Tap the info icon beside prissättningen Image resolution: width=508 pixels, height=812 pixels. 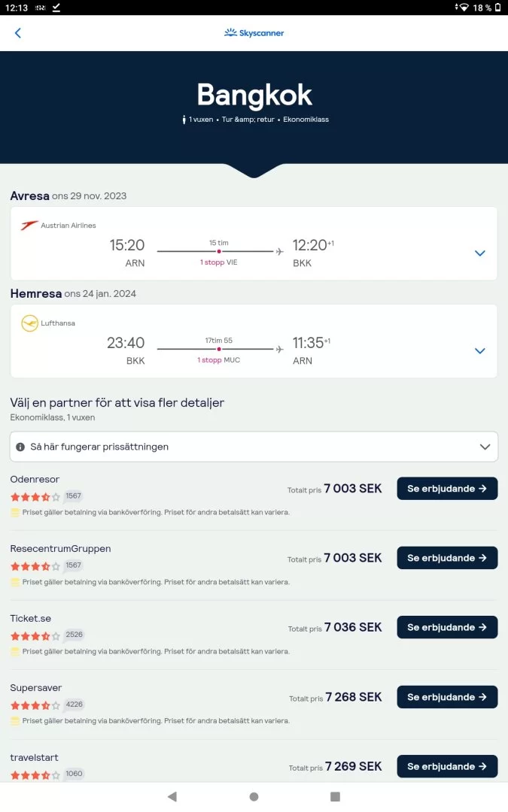[x=20, y=447]
